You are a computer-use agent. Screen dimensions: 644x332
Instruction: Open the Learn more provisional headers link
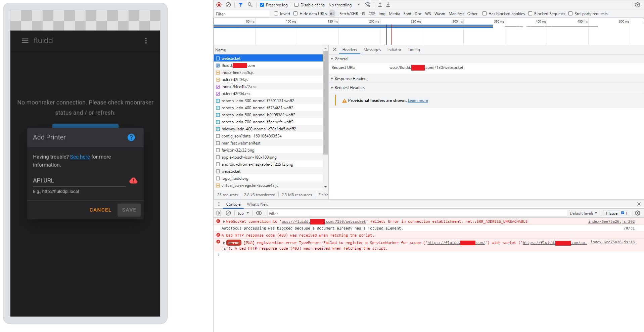(x=417, y=100)
